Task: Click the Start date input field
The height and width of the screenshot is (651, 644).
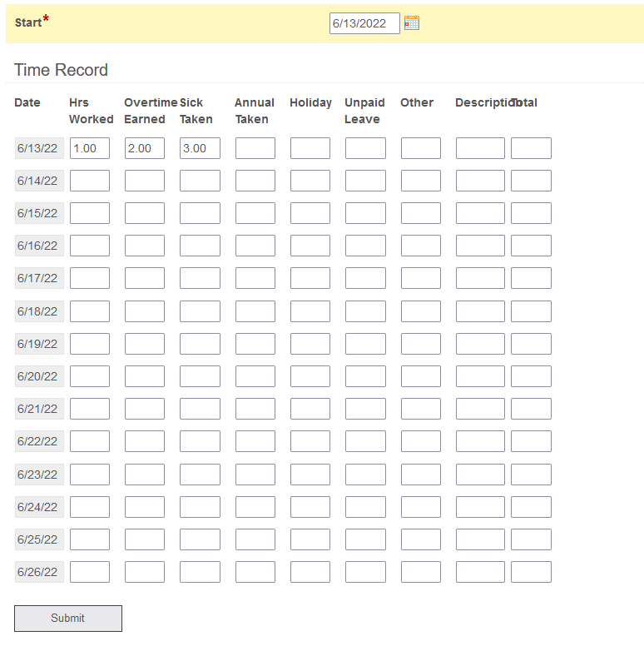Action: tap(364, 23)
